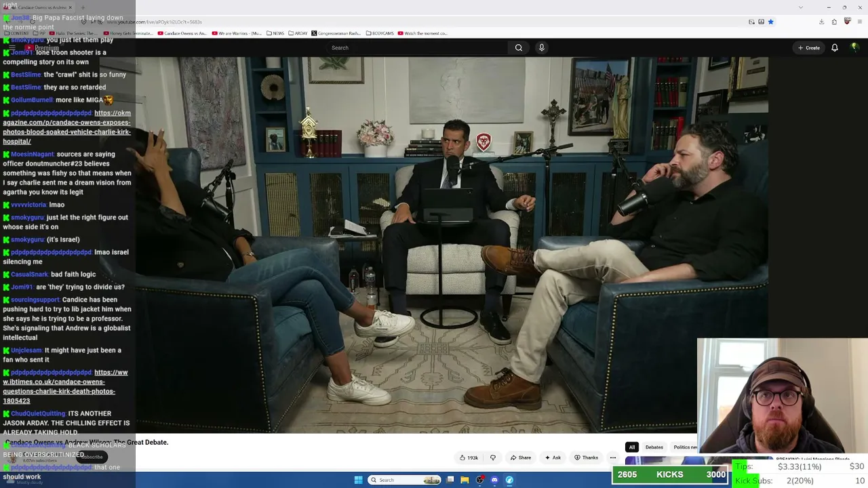Select the Debates filter chip
The width and height of the screenshot is (868, 488).
[x=654, y=447]
